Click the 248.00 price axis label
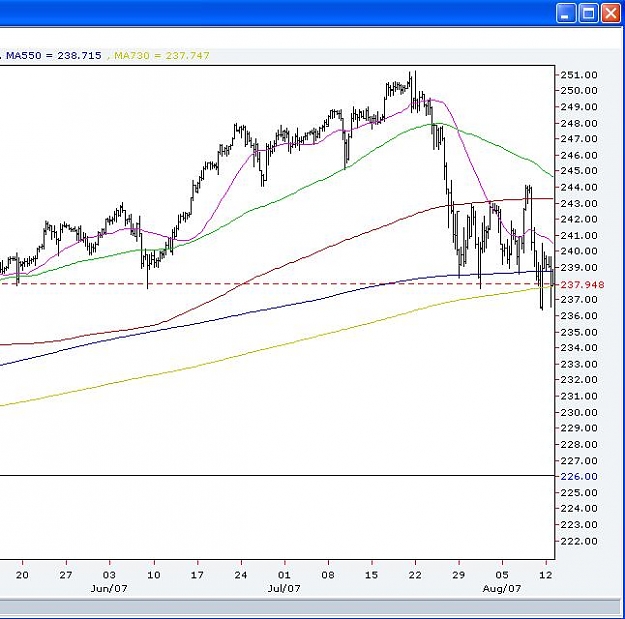 point(579,123)
